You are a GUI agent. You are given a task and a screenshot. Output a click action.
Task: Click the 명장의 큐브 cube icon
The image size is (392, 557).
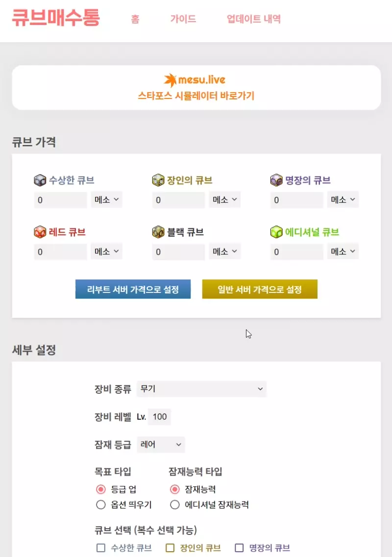coord(276,180)
